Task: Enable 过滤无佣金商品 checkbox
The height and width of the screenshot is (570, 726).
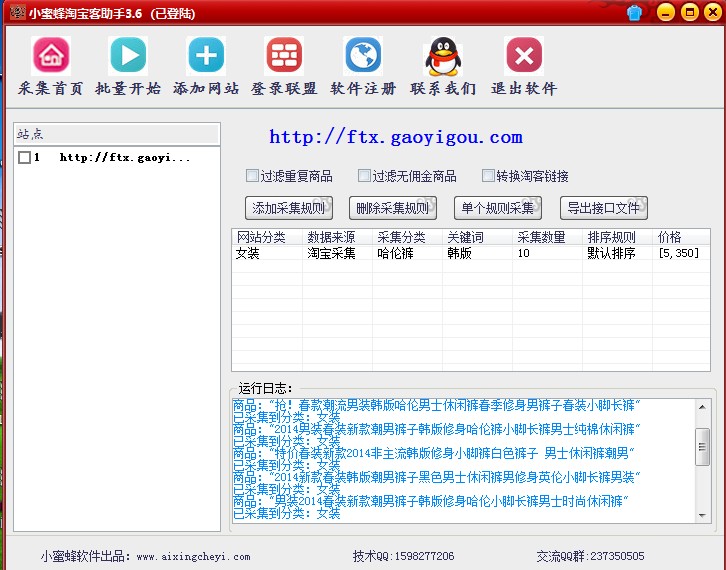Action: [x=364, y=175]
